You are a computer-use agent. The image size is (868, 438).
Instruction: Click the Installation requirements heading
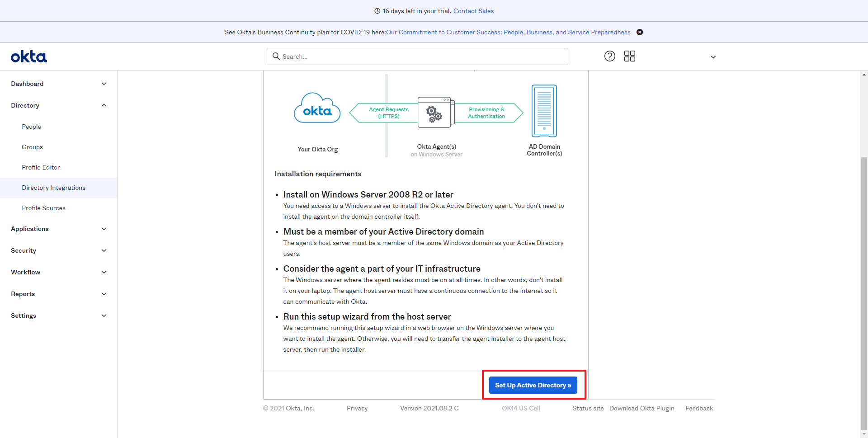(318, 174)
